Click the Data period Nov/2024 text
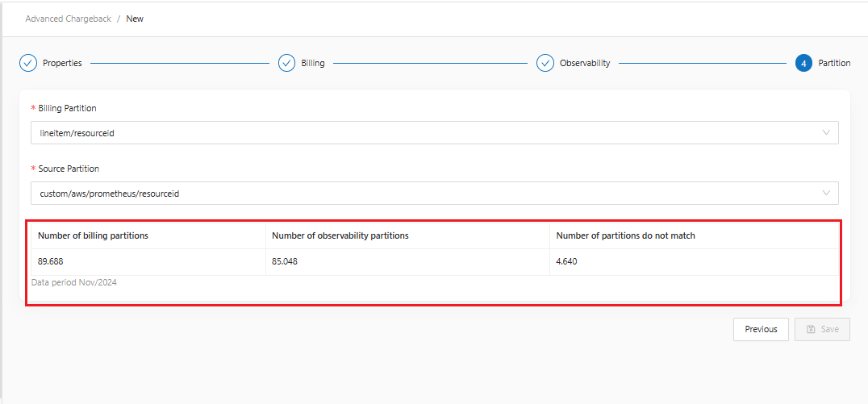 [74, 282]
